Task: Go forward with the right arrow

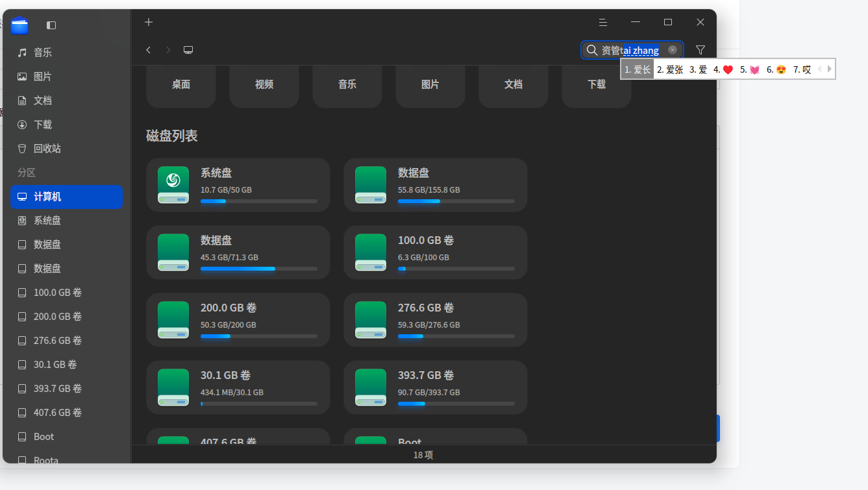Action: [x=169, y=50]
